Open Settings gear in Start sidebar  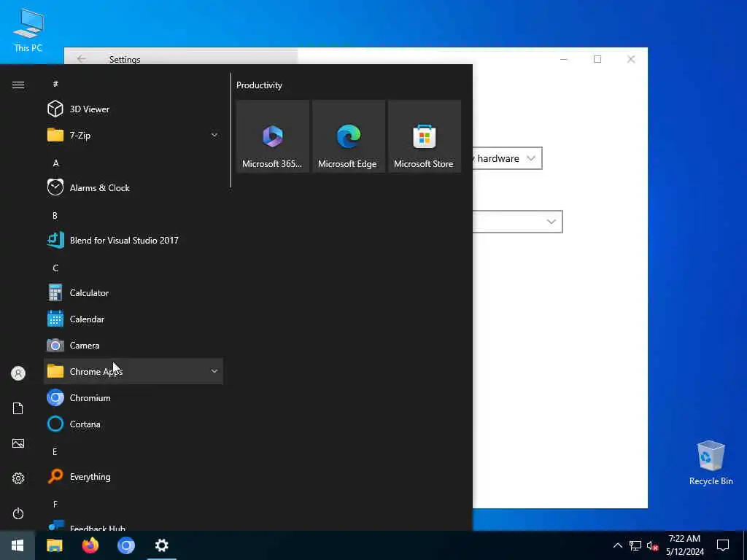[18, 478]
